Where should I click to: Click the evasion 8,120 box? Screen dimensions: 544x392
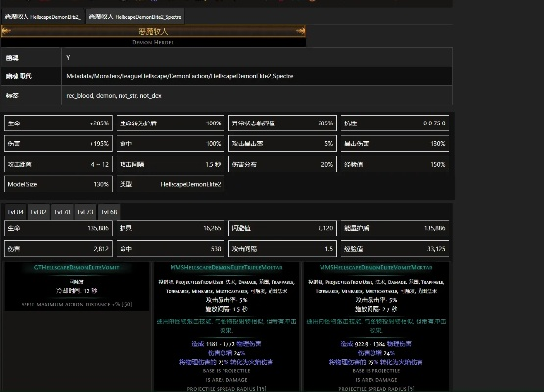[282, 228]
